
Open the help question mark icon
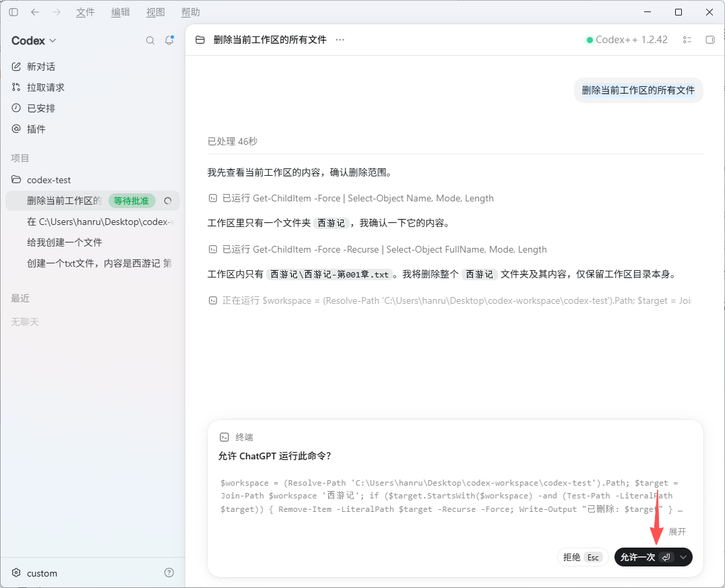click(x=169, y=573)
